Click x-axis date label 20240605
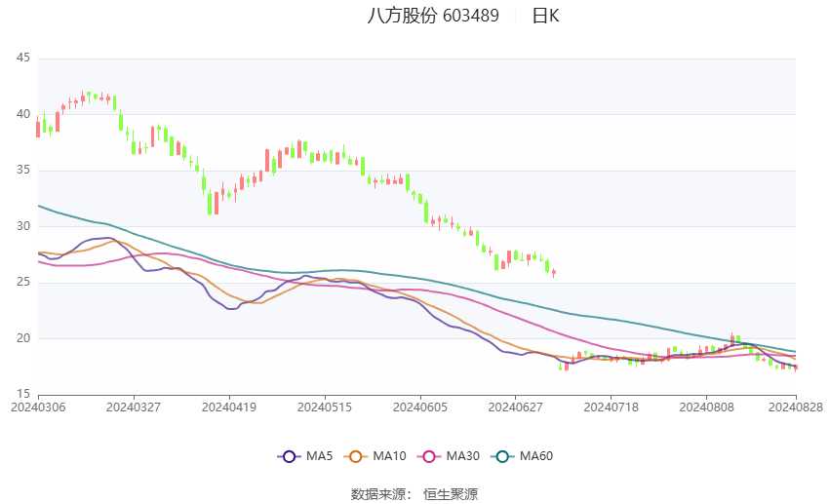This screenshot has width=829, height=504. [420, 407]
